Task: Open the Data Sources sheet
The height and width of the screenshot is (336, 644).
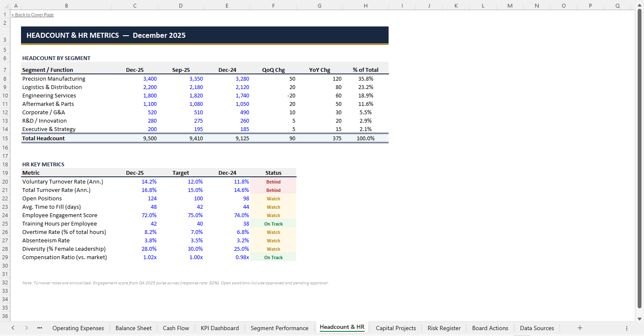Action: pyautogui.click(x=537, y=328)
